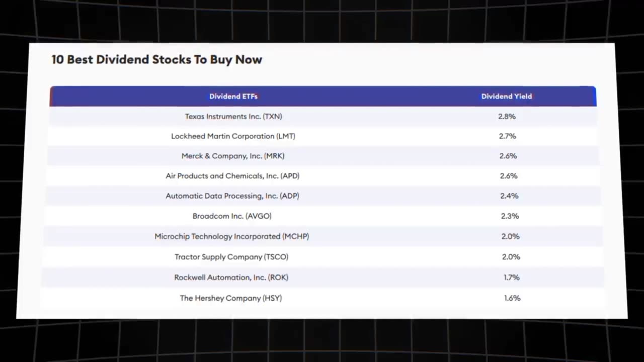Select Merck & Company, Inc. (MRK) cell
Screen dimensions: 644x362
[233, 156]
